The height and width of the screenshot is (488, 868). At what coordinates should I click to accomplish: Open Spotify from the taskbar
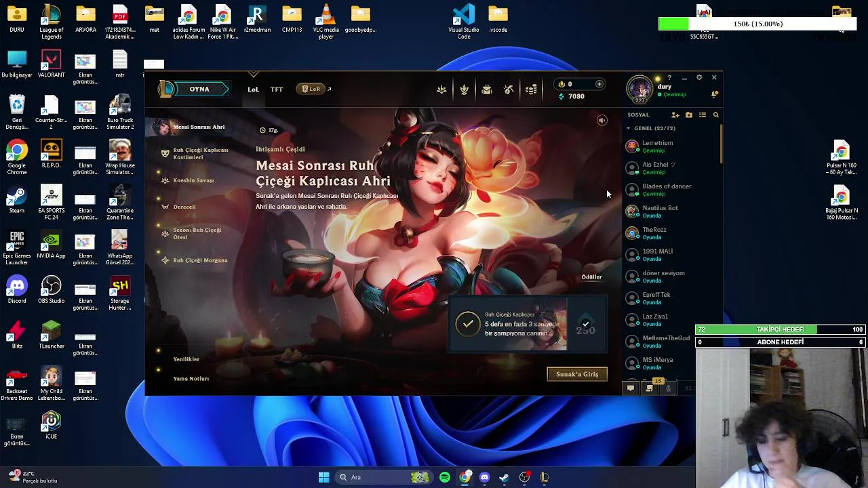tap(445, 477)
